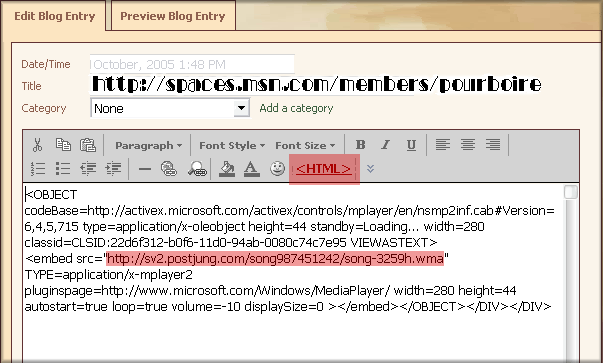The width and height of the screenshot is (603, 363).
Task: Insert horizontal line
Action: click(x=145, y=169)
